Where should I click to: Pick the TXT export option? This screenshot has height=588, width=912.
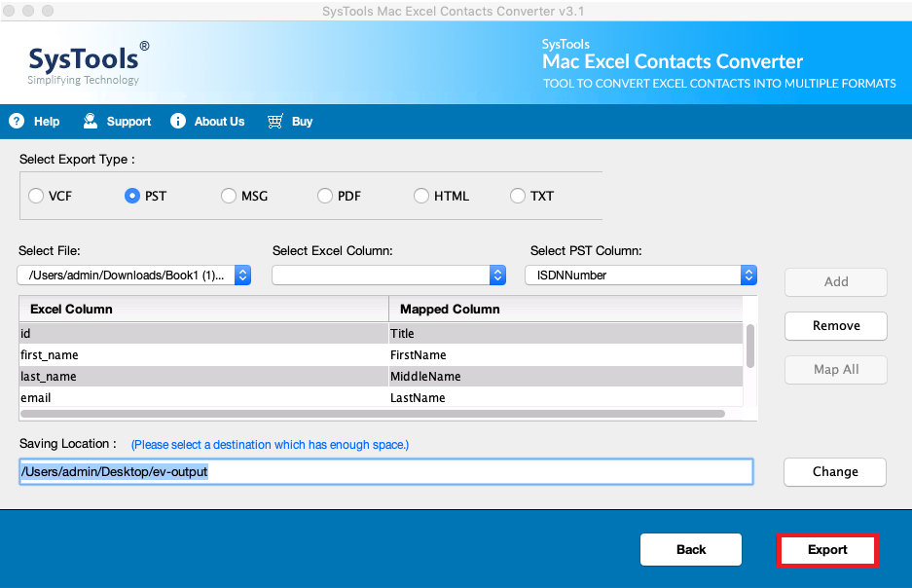click(517, 196)
